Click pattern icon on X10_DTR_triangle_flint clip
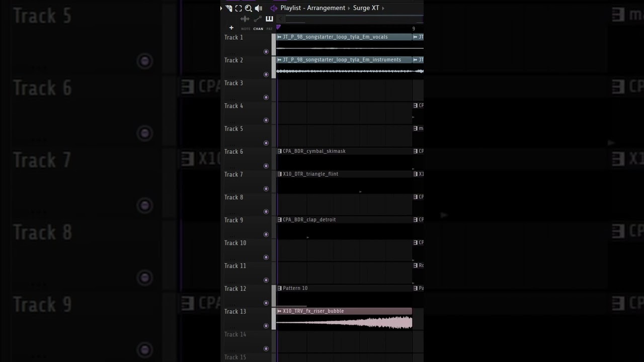The width and height of the screenshot is (644, 362). coord(280,174)
